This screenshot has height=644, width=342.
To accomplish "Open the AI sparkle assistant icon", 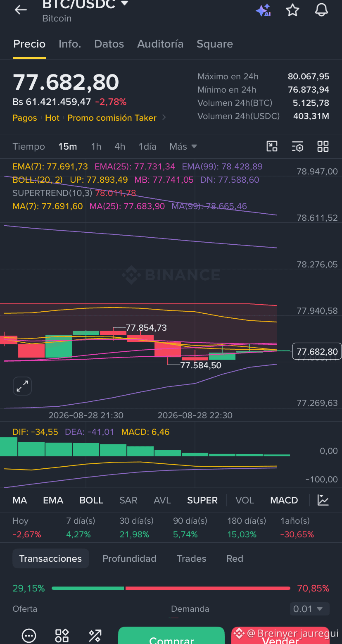I will [x=263, y=10].
